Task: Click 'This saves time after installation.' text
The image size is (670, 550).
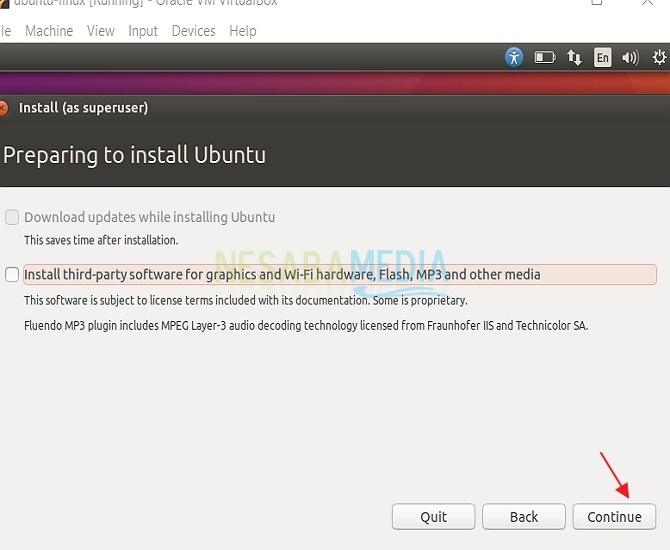Action: pyautogui.click(x=101, y=240)
